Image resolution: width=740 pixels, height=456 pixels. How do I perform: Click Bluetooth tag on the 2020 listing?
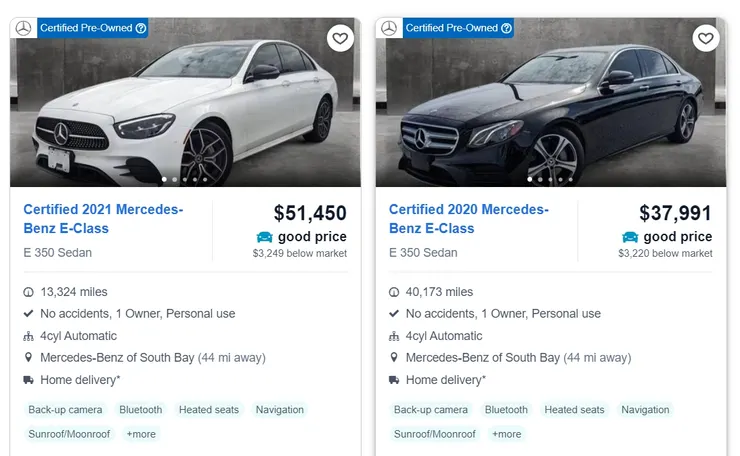[506, 409]
